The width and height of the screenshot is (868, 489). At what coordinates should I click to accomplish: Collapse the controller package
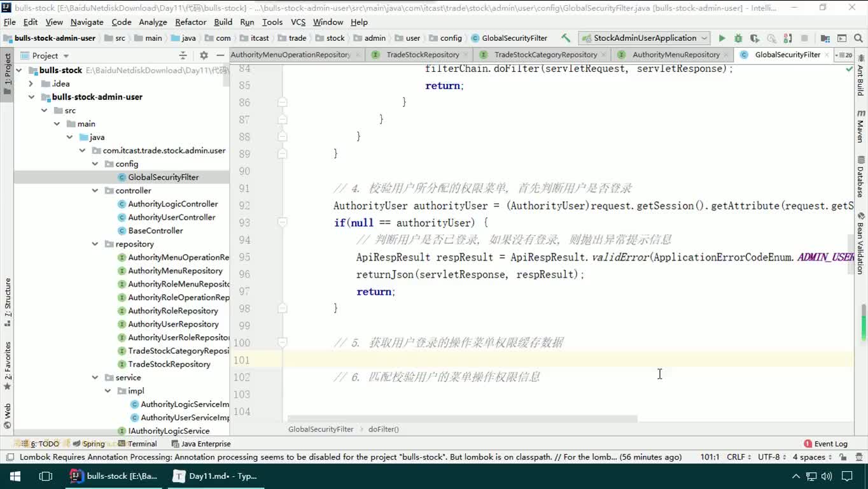tap(95, 190)
